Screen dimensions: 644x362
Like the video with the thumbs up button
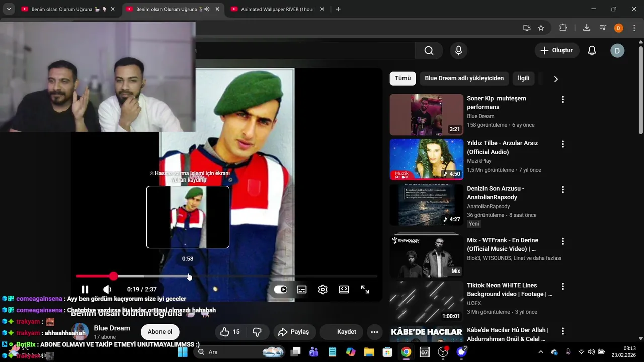230,332
